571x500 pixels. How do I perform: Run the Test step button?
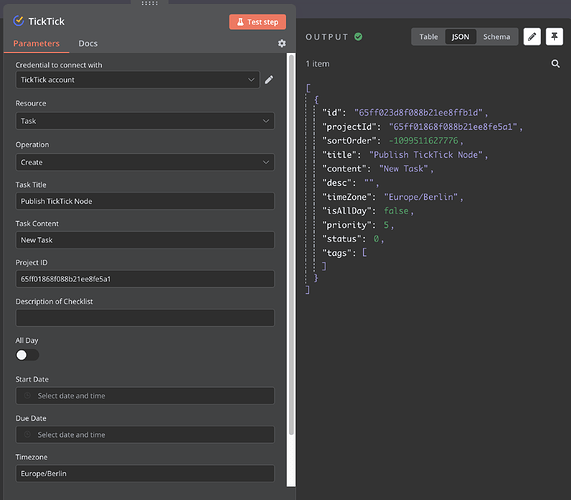click(257, 22)
